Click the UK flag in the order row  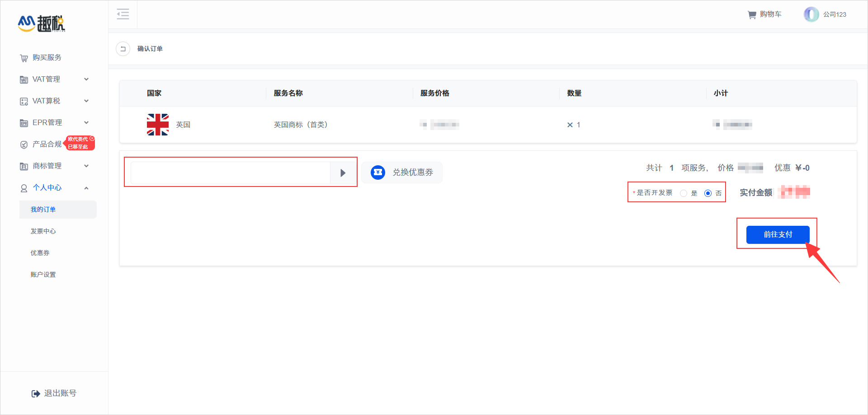coord(157,125)
